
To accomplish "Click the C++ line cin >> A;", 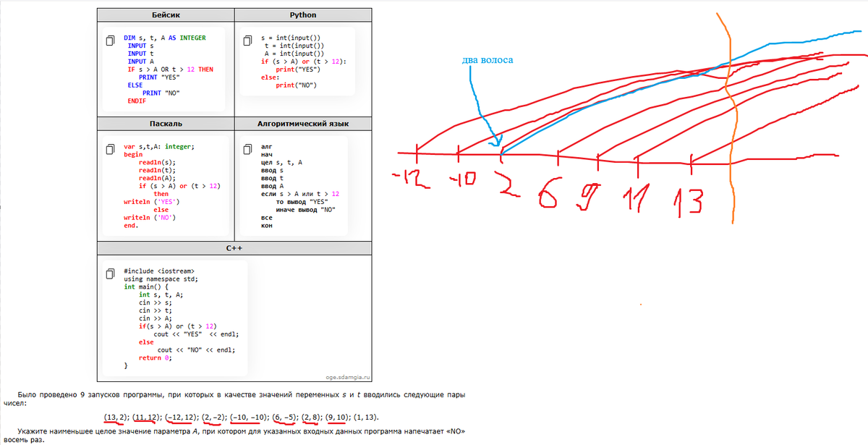I will 156,318.
